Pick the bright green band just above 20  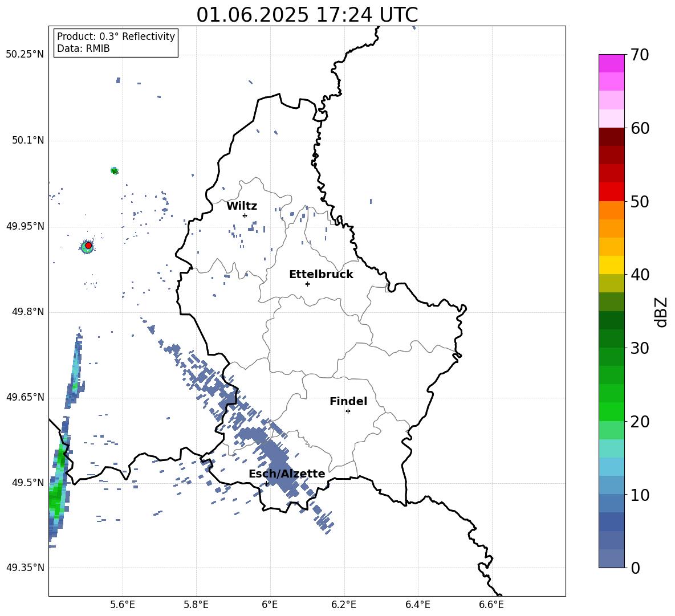coord(611,411)
